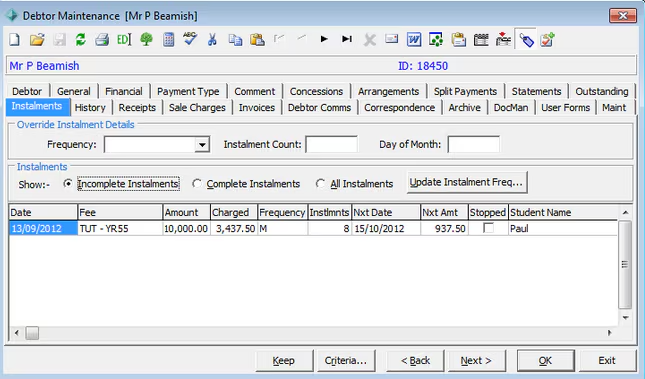The height and width of the screenshot is (379, 645).
Task: Click the window with green dots icon
Action: tap(436, 40)
